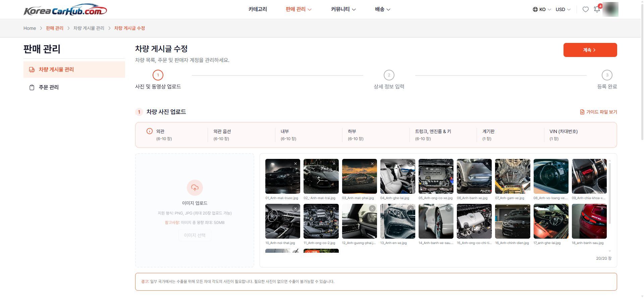Viewport: 644px width, 298px height.
Task: Click the blurred user profile avatar
Action: (x=610, y=9)
